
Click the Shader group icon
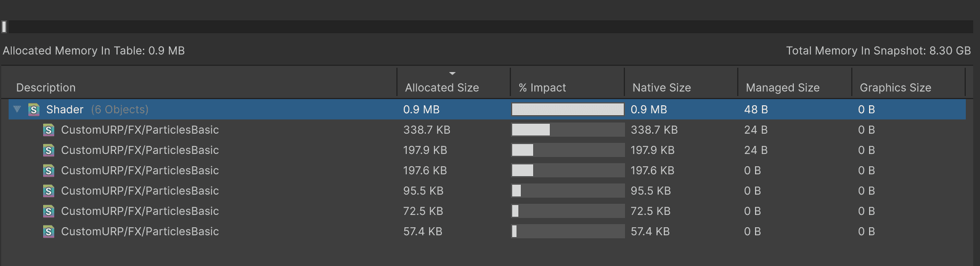point(34,110)
